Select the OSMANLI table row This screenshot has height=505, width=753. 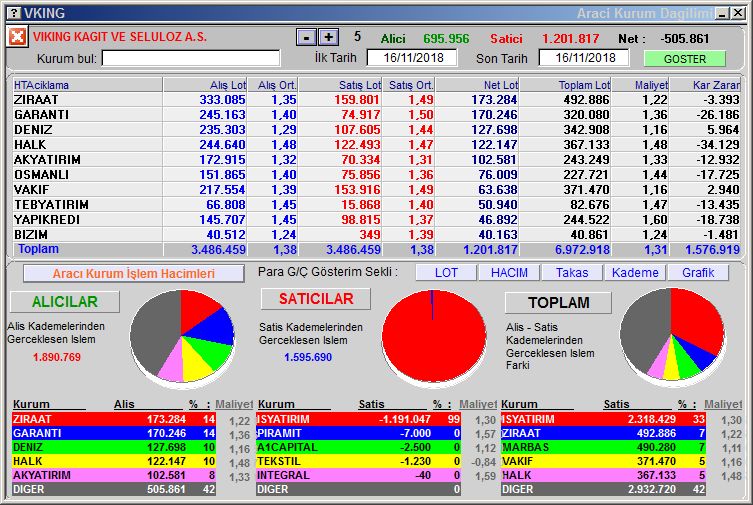click(x=376, y=175)
